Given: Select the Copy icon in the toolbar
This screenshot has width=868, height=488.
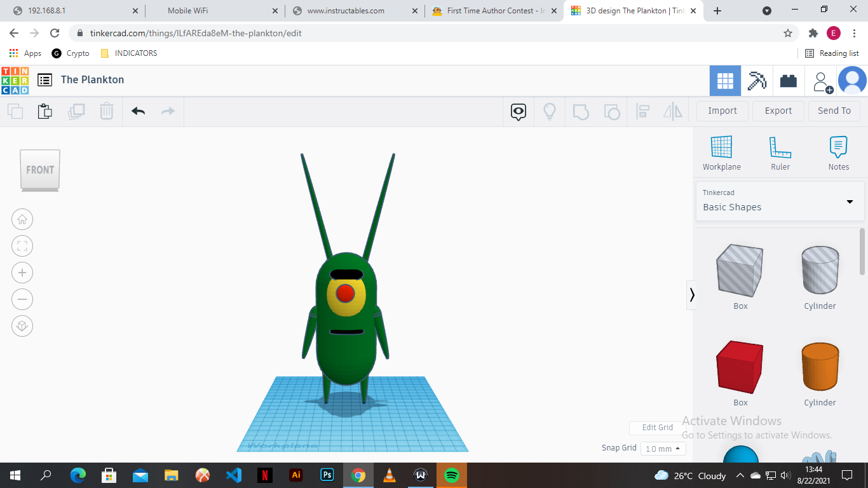Looking at the screenshot, I should [15, 111].
